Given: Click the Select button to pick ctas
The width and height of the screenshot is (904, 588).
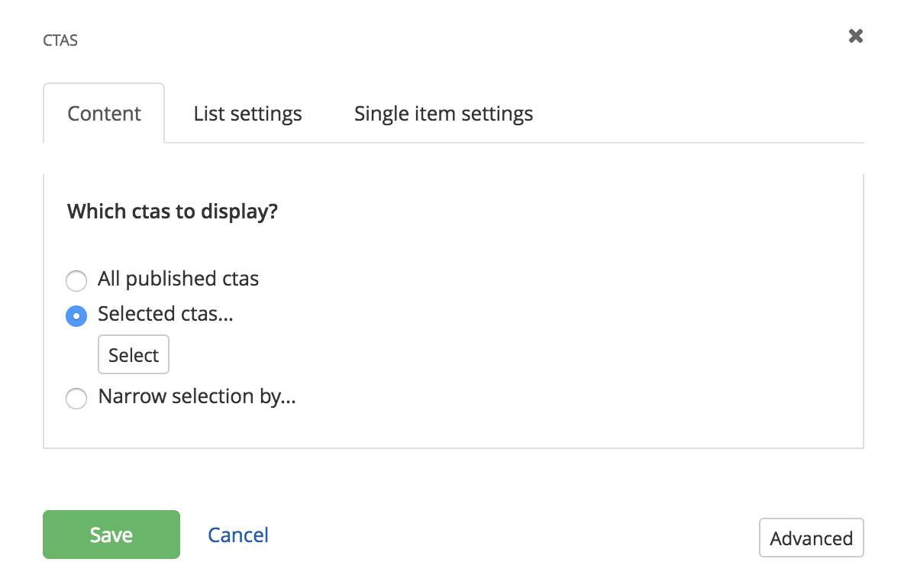Looking at the screenshot, I should click(133, 354).
